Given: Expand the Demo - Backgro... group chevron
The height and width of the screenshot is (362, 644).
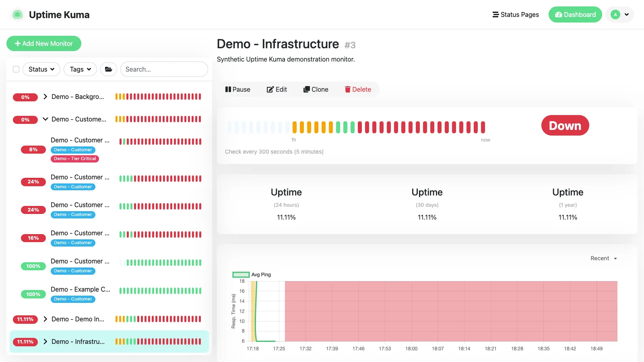Looking at the screenshot, I should 45,97.
